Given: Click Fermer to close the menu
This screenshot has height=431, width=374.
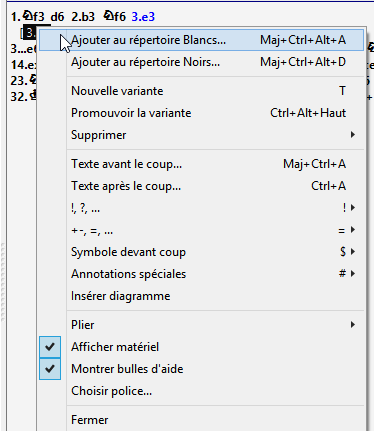Looking at the screenshot, I should 201,420.
